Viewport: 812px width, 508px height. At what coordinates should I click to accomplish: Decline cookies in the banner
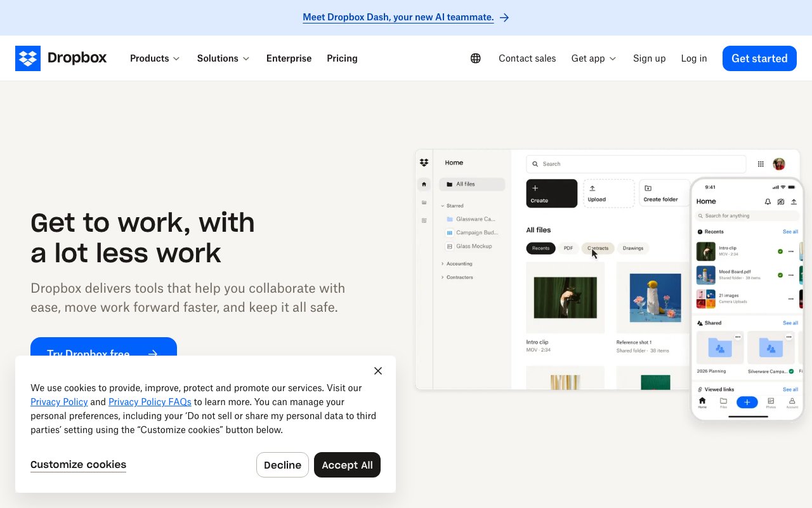282,465
